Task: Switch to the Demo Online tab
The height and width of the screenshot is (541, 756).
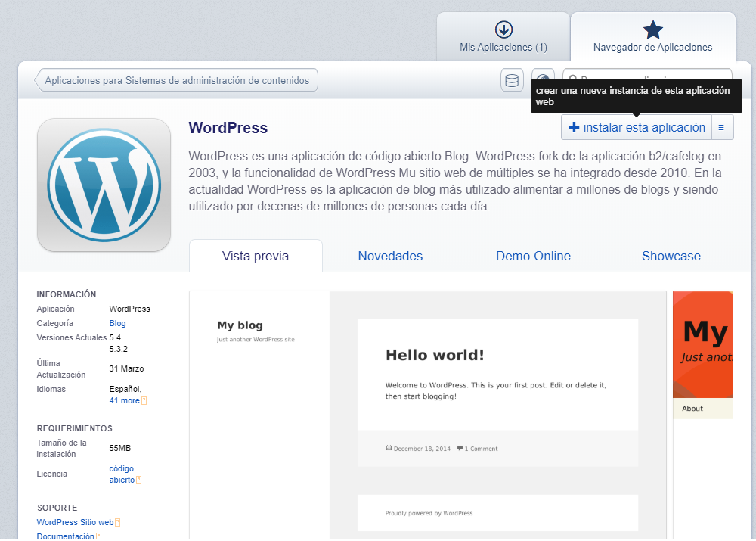Action: pos(533,256)
